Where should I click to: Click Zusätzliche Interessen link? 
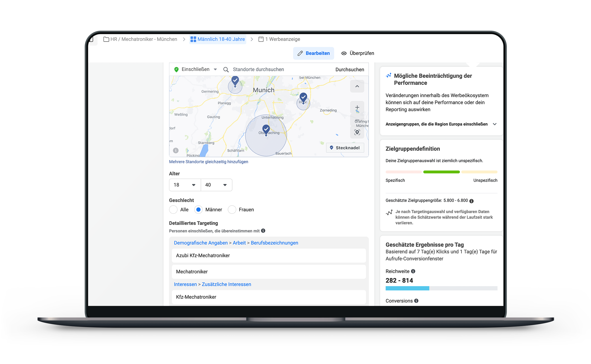click(226, 284)
